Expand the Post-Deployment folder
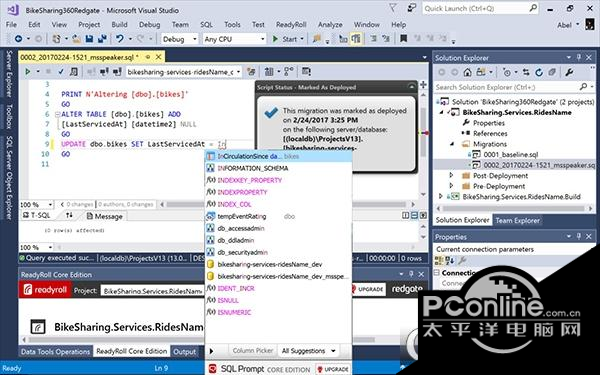 [452, 176]
